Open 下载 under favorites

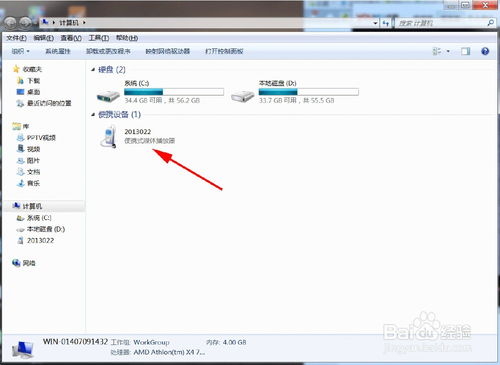point(33,81)
